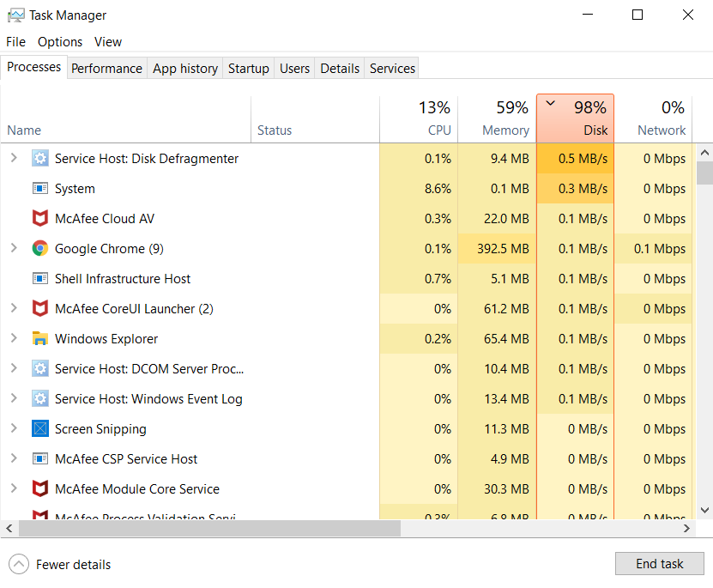Image resolution: width=713 pixels, height=588 pixels.
Task: Click the McAfee Module Core Service shield icon
Action: pyautogui.click(x=40, y=488)
